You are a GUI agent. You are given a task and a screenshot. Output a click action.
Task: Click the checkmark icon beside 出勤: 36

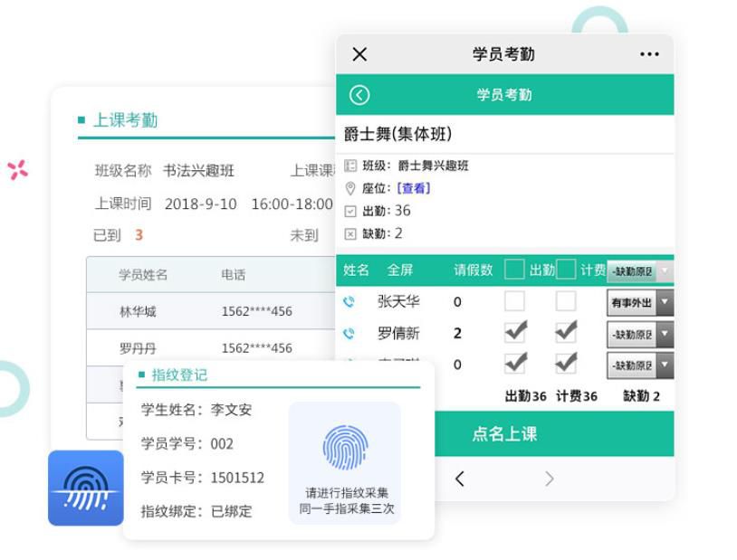[350, 212]
